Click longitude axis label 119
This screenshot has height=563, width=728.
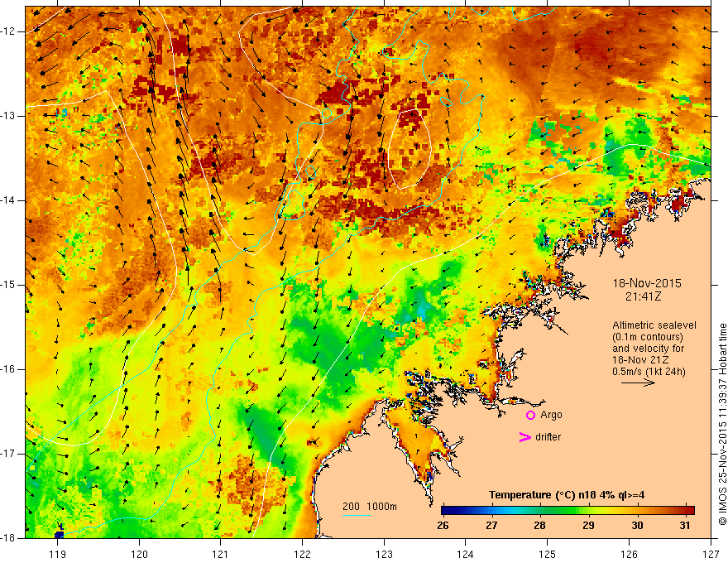click(x=57, y=554)
